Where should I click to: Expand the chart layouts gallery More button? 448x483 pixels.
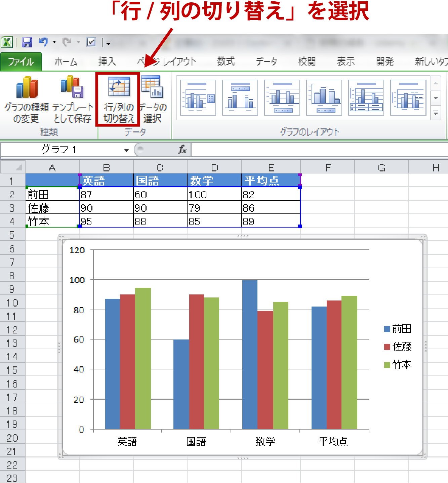[x=436, y=114]
